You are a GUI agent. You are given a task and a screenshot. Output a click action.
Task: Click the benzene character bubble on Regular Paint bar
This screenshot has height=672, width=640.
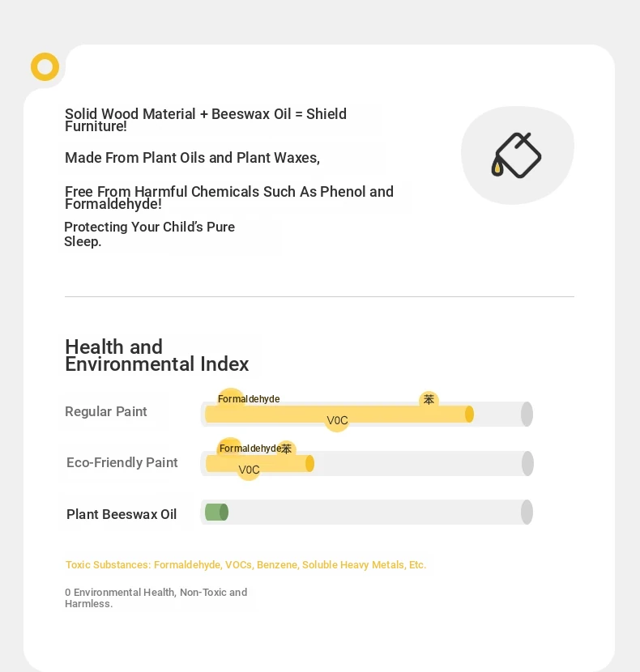pyautogui.click(x=429, y=399)
